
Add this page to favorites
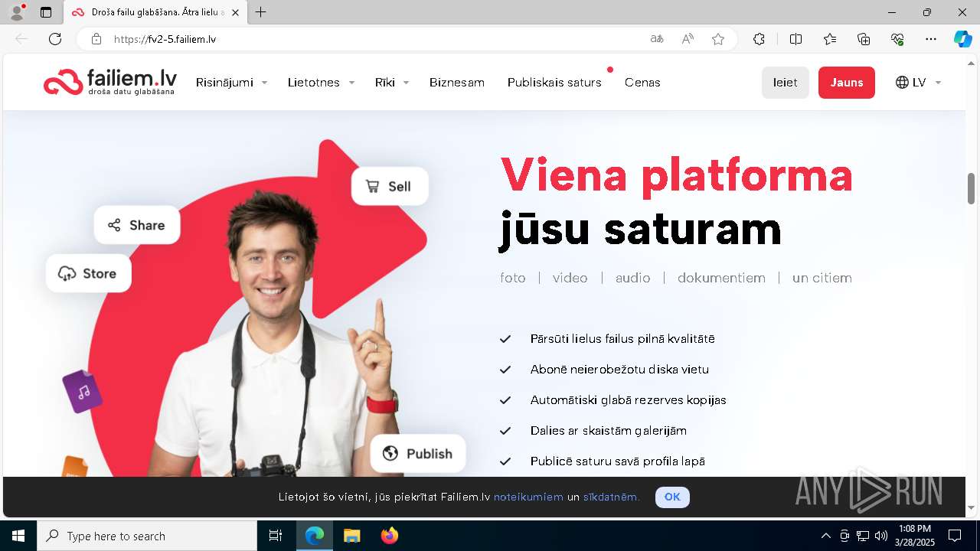click(x=718, y=39)
